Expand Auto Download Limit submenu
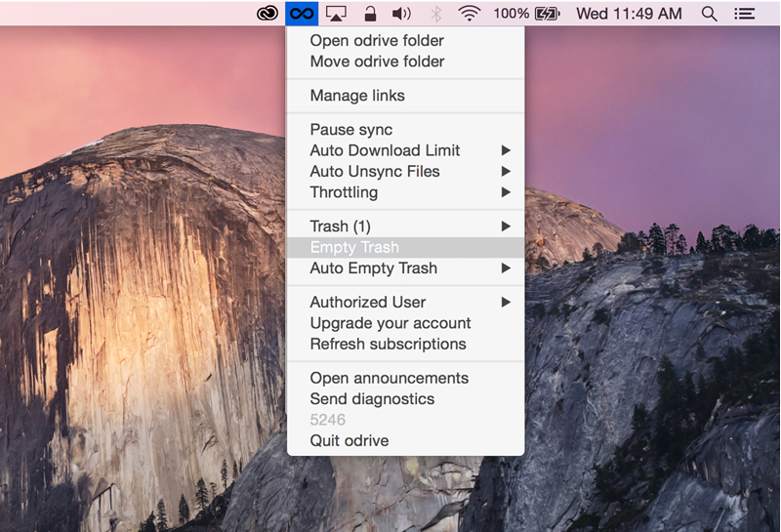Viewport: 781px width, 532px height. click(x=405, y=150)
